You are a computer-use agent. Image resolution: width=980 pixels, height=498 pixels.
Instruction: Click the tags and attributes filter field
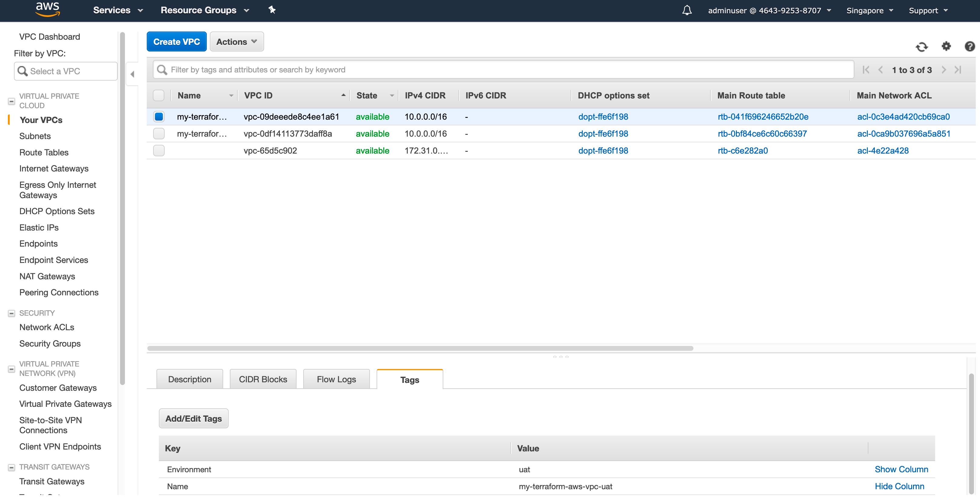(457, 70)
